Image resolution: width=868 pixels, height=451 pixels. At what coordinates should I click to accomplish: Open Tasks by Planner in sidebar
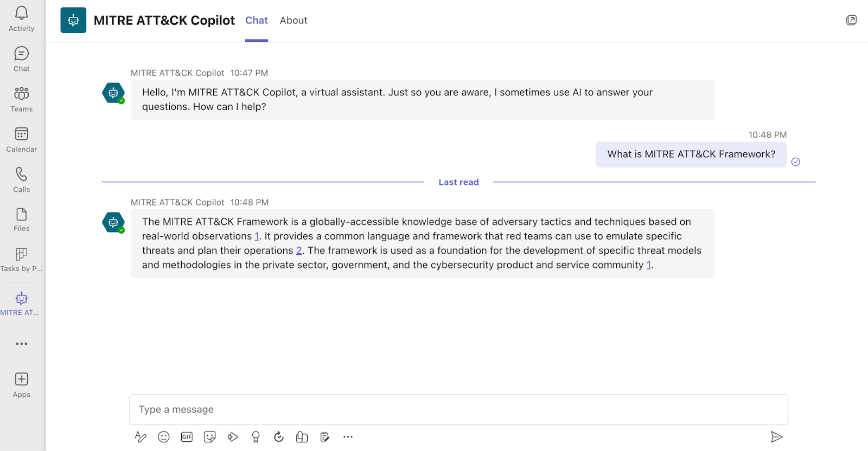pyautogui.click(x=22, y=260)
